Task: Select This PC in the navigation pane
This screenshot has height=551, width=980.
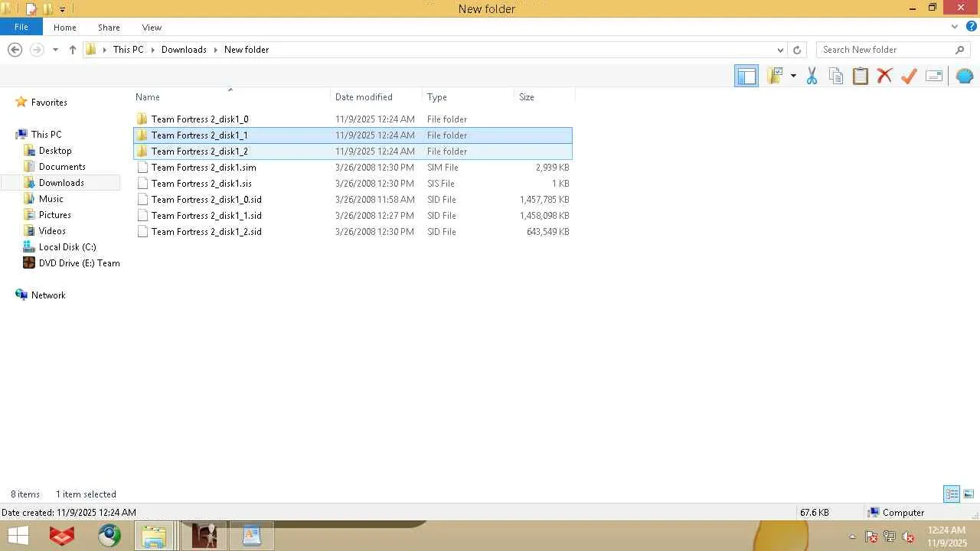Action: coord(46,135)
